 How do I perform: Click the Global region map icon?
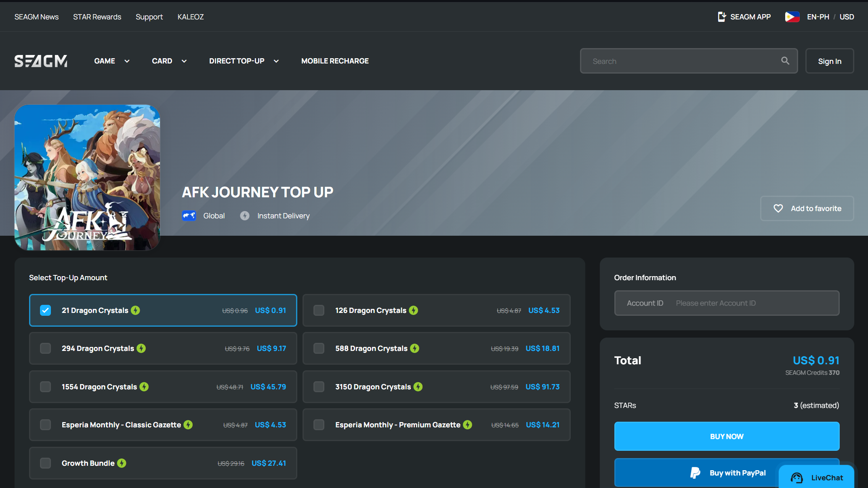tap(189, 216)
